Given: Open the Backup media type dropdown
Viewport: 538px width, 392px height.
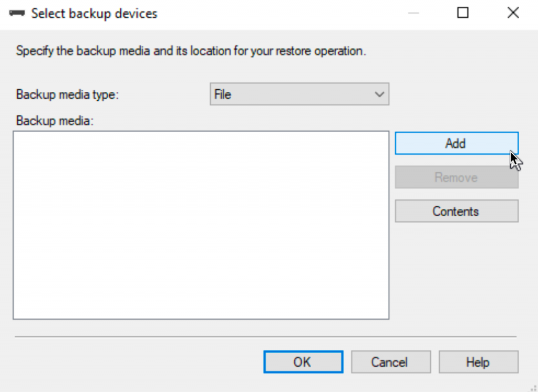Looking at the screenshot, I should coord(299,94).
